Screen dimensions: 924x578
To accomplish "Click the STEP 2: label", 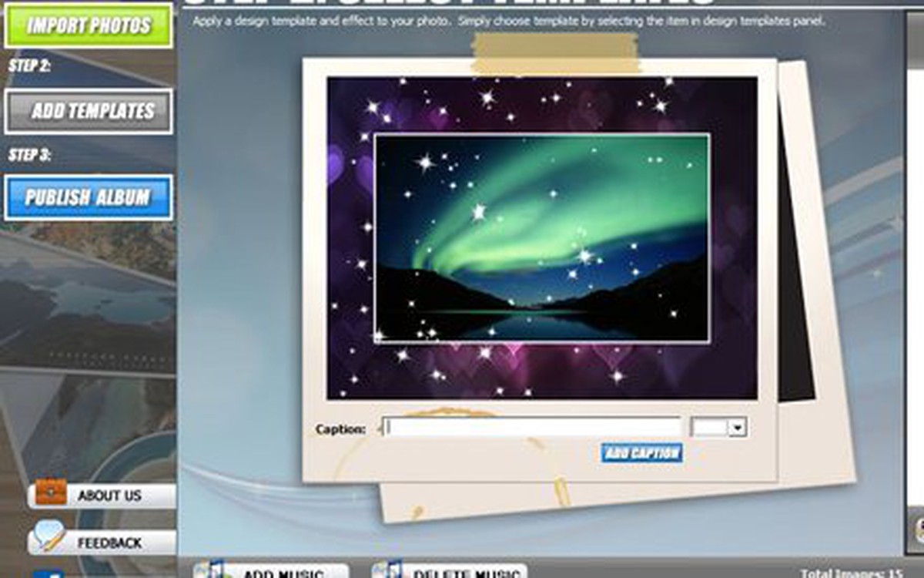I will tap(29, 66).
